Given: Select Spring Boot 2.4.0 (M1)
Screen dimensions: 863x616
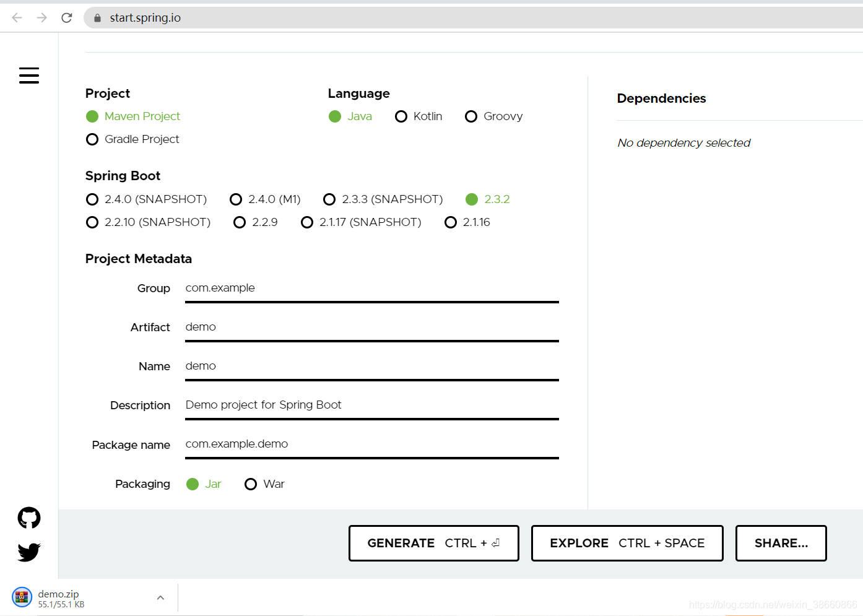Looking at the screenshot, I should tap(265, 199).
